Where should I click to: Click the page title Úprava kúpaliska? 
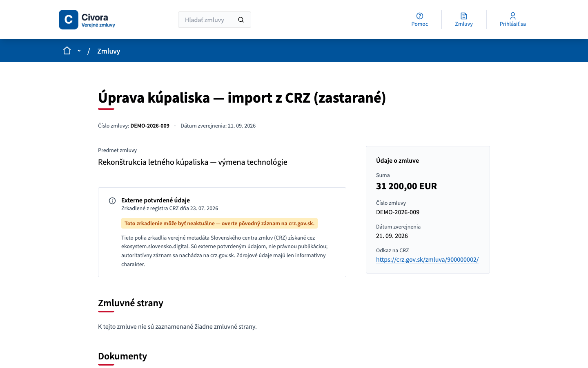[242, 98]
